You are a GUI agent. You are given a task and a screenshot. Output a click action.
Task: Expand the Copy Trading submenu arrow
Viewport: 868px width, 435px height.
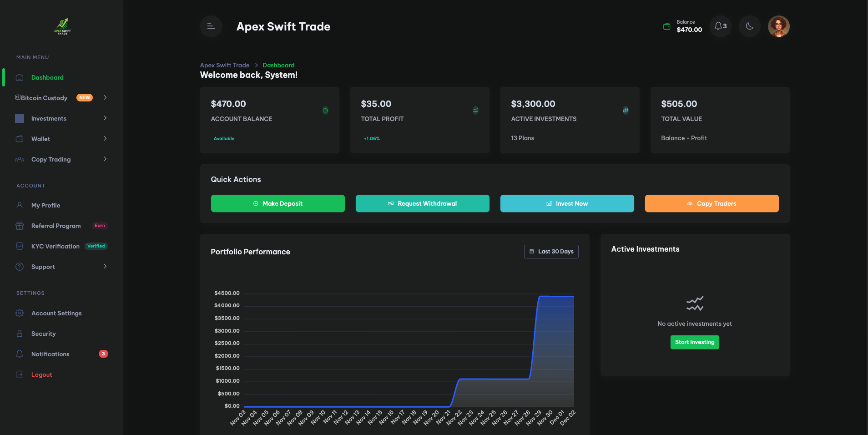point(105,159)
